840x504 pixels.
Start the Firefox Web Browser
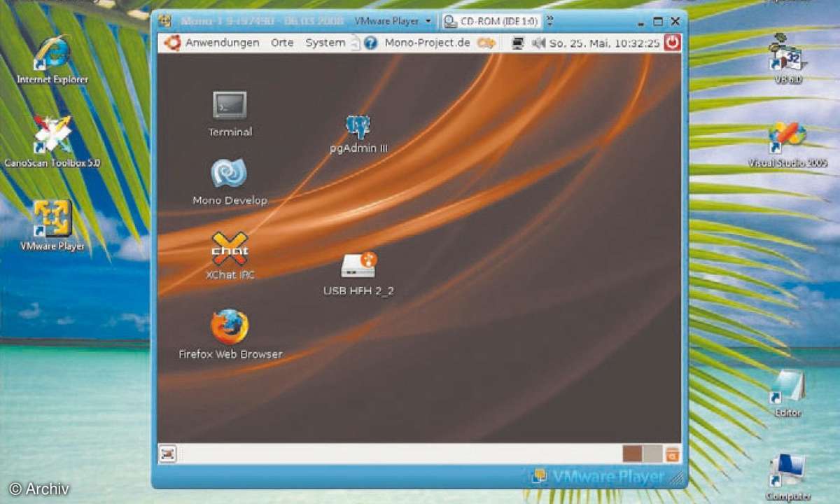pos(230,325)
